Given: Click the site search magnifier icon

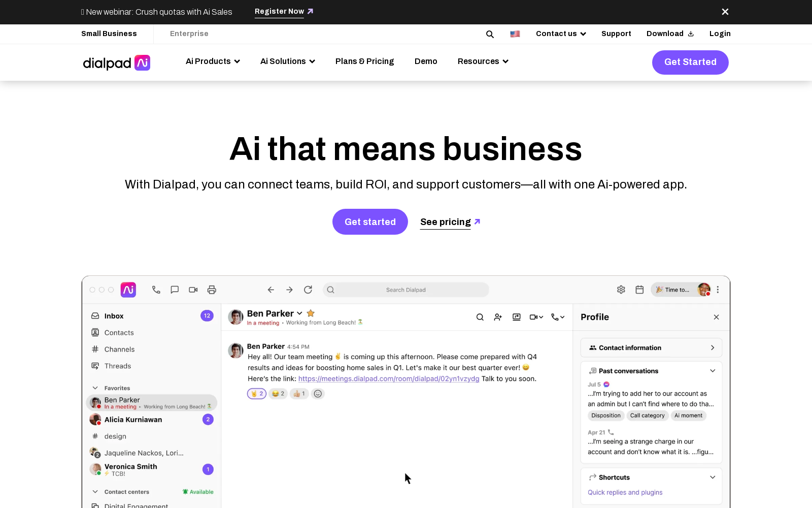Looking at the screenshot, I should pos(490,34).
